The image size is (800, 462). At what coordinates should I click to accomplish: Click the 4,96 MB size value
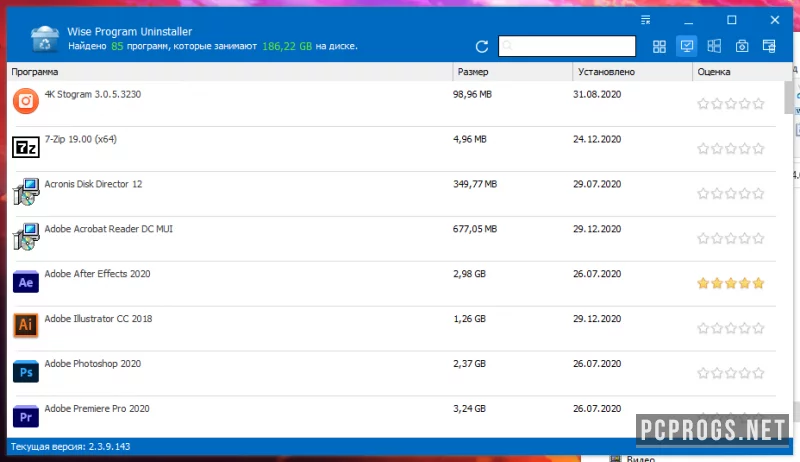tap(469, 139)
